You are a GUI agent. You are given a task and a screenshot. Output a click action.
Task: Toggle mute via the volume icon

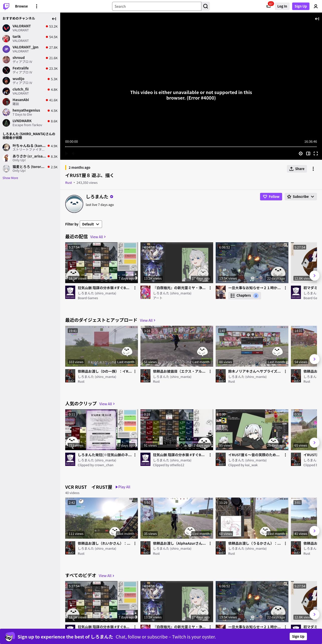[x=73, y=153]
